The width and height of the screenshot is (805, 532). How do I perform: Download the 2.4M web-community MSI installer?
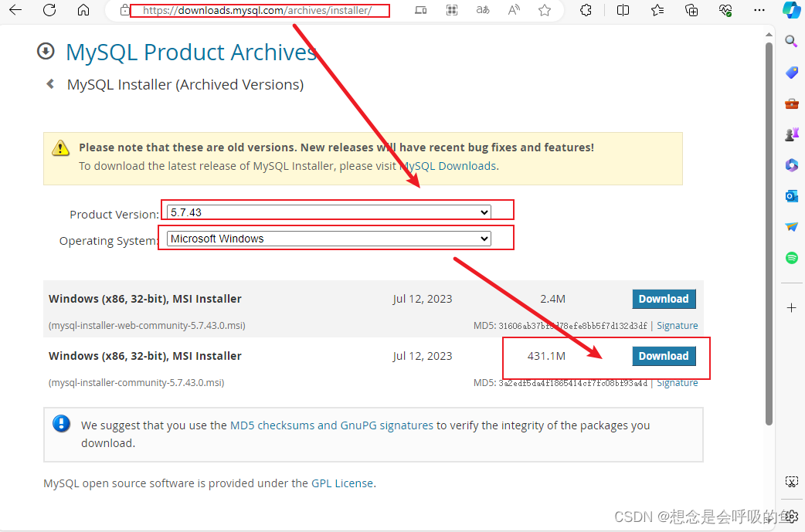tap(664, 299)
